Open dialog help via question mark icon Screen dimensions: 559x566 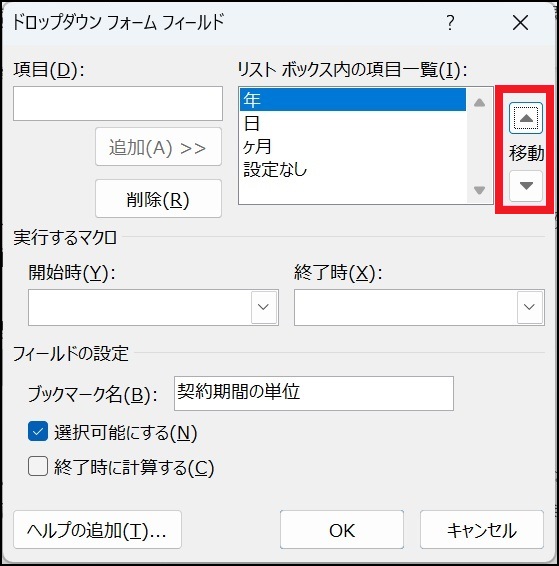click(450, 23)
